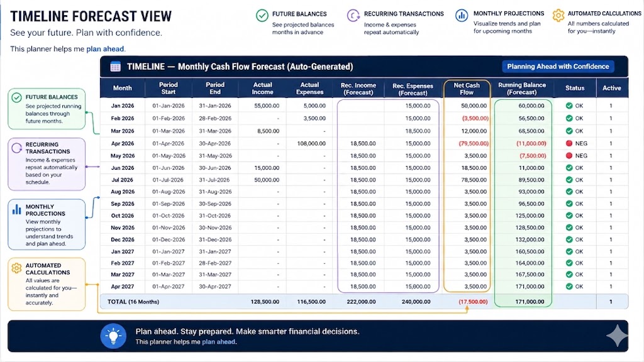The width and height of the screenshot is (644, 362).
Task: Click the Net Cash Flow column header
Action: point(467,89)
